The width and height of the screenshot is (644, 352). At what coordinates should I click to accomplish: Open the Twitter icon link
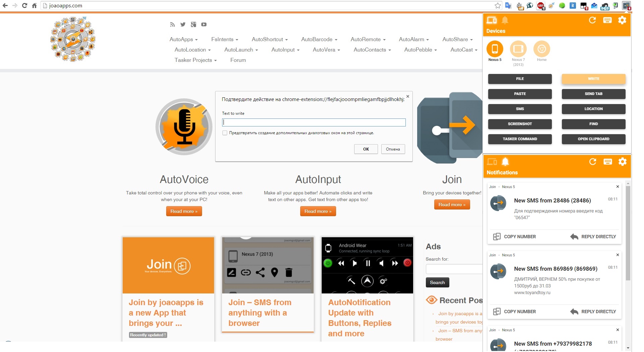pos(183,24)
